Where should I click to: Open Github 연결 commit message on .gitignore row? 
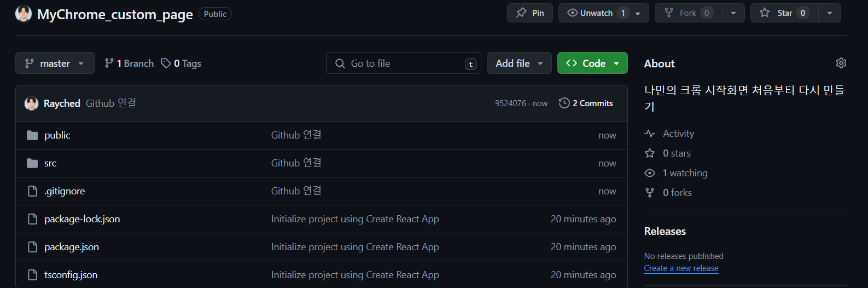coord(296,191)
